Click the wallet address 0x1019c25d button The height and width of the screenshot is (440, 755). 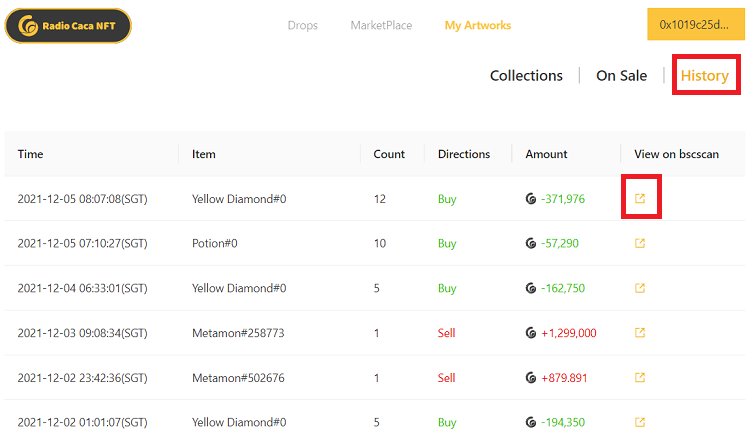click(695, 25)
